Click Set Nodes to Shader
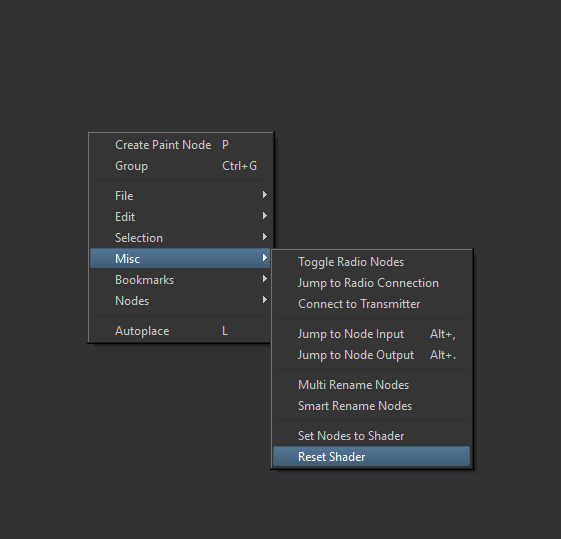Image resolution: width=561 pixels, height=539 pixels. click(371, 436)
